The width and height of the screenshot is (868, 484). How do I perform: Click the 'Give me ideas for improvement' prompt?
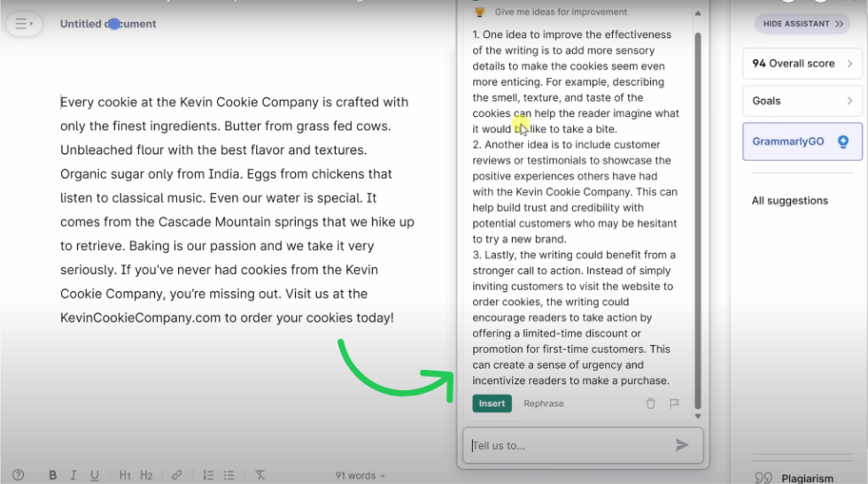pyautogui.click(x=561, y=12)
